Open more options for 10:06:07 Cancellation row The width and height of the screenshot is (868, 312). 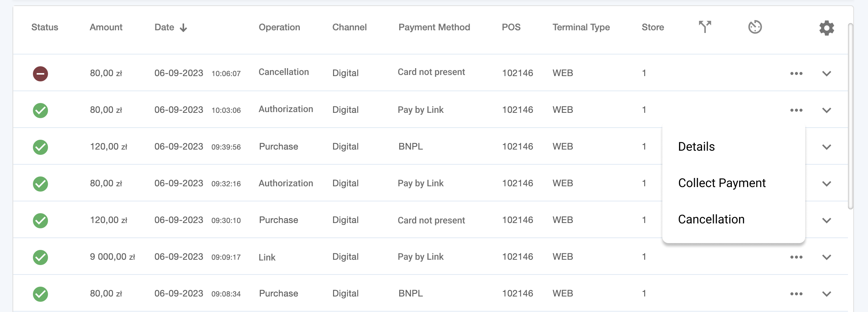(x=796, y=73)
